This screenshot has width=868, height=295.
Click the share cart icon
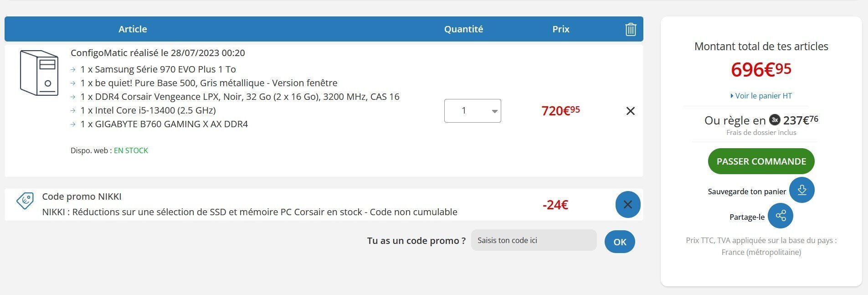[x=780, y=216]
